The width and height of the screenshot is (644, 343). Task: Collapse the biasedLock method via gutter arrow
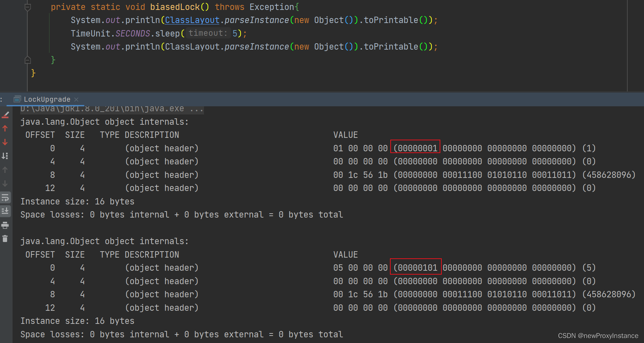[x=28, y=6]
